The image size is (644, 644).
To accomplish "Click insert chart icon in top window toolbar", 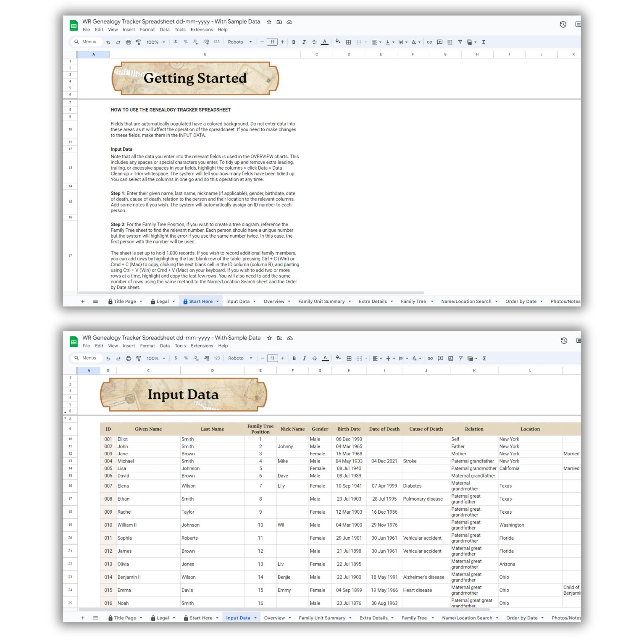I will 450,42.
